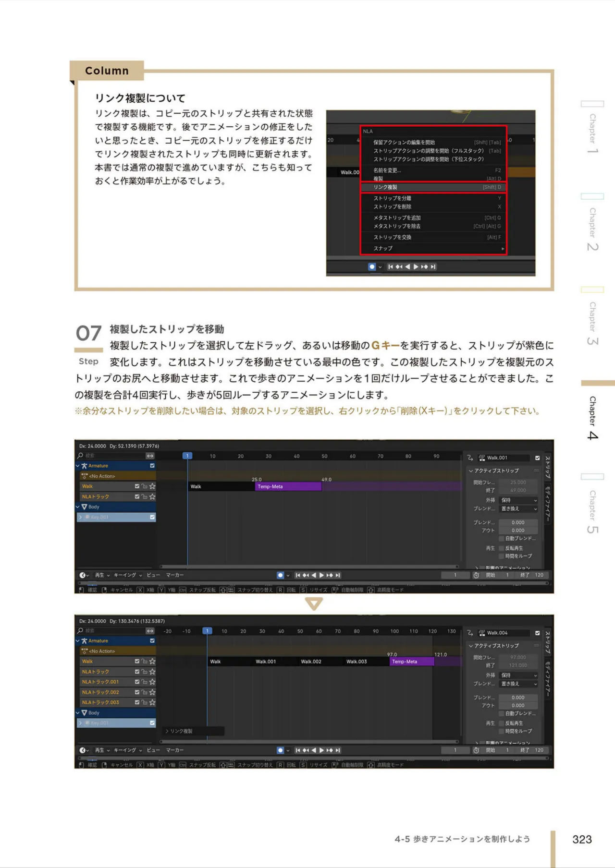Enable 反転再生 checkbox in upper editor sidebar

[x=502, y=548]
